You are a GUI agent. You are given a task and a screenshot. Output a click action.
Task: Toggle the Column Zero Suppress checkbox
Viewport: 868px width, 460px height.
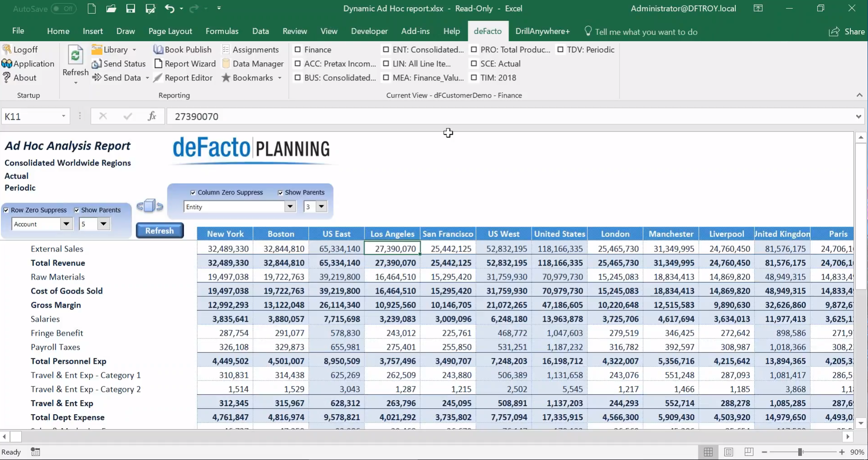193,193
